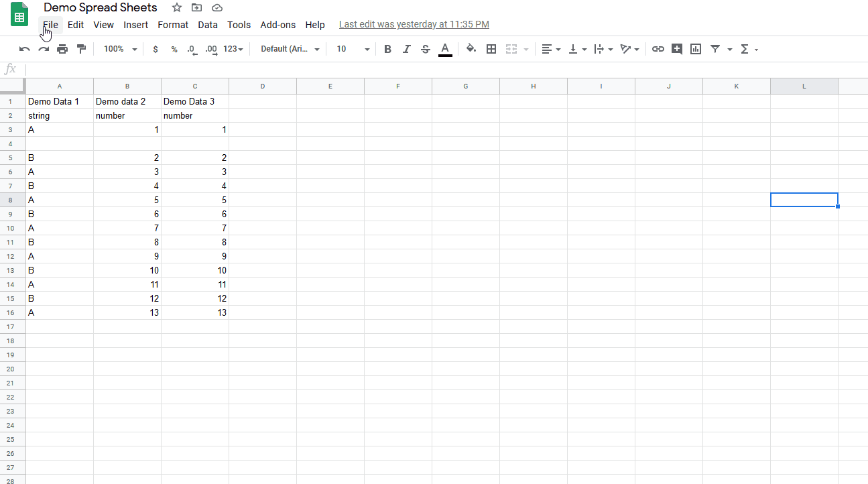Image resolution: width=868 pixels, height=484 pixels.
Task: Decrease decimal places icon
Action: (x=192, y=49)
